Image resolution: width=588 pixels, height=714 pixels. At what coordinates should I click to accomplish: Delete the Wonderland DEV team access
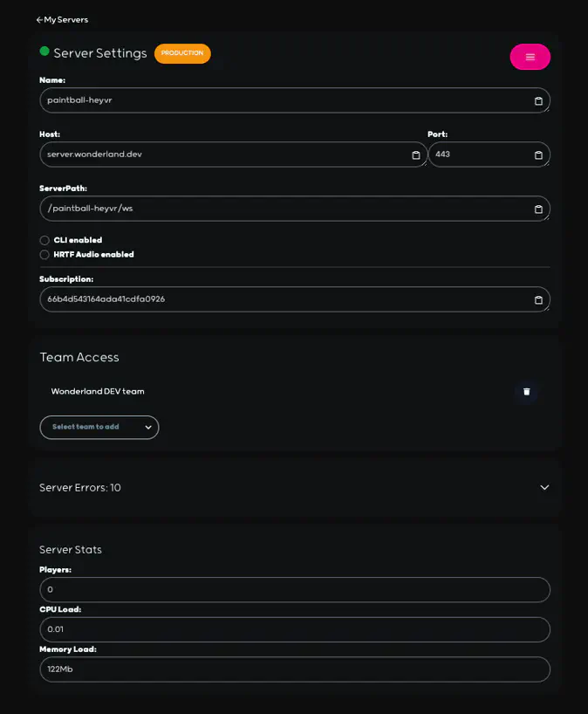tap(527, 392)
